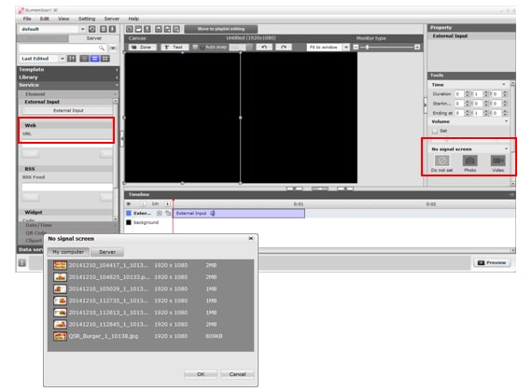Select file QSR_Burger_1_10138.jpg
The height and width of the screenshot is (392, 532).
(x=150, y=336)
